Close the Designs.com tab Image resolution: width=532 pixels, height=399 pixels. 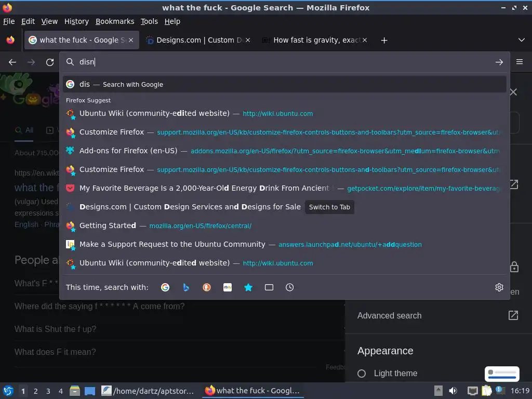click(x=248, y=40)
